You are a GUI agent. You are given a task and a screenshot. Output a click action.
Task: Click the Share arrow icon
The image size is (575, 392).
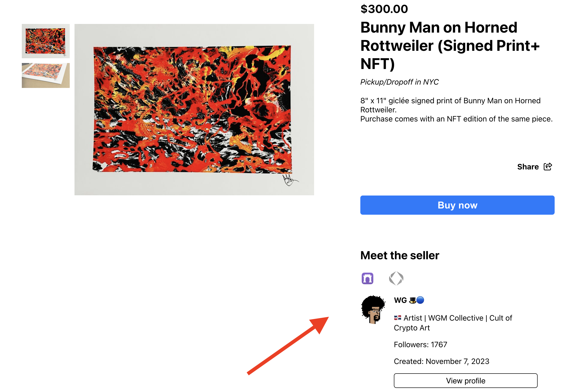coord(547,167)
